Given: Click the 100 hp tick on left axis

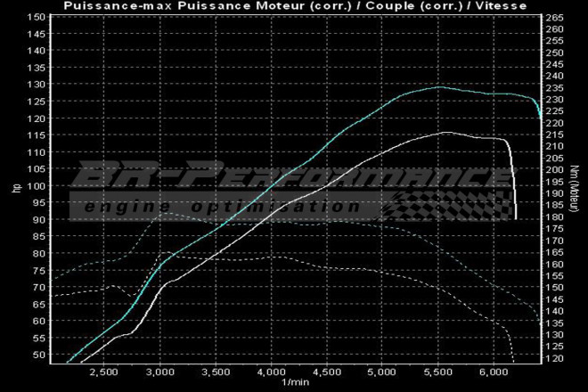Looking at the screenshot, I should [35, 185].
